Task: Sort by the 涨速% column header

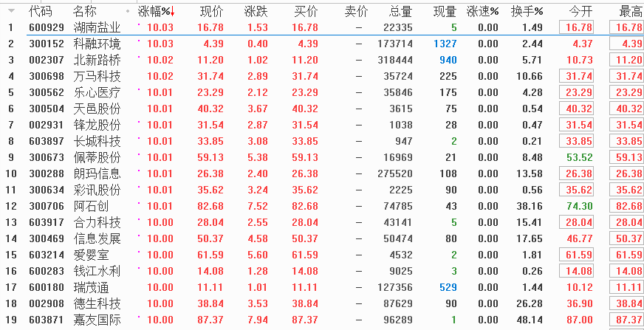Action: (482, 12)
